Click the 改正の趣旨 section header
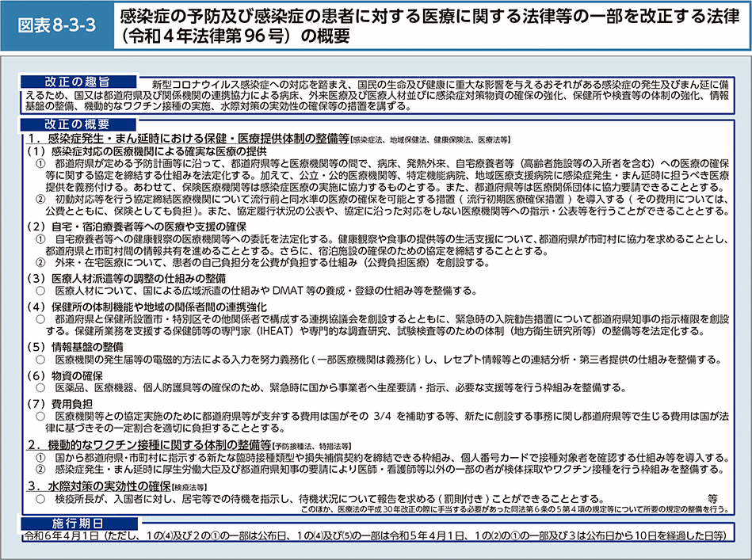The width and height of the screenshot is (752, 560). coord(78,81)
